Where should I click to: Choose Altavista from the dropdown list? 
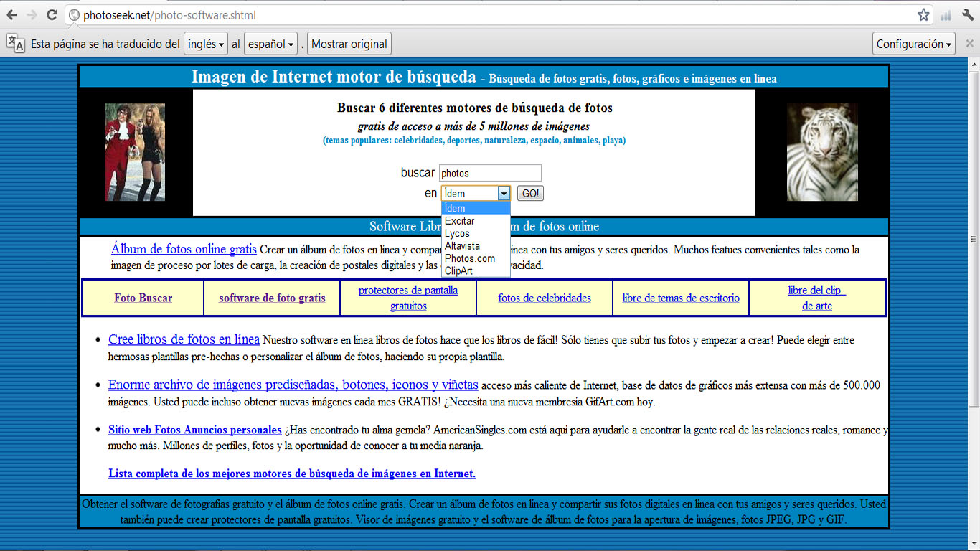click(x=476, y=245)
